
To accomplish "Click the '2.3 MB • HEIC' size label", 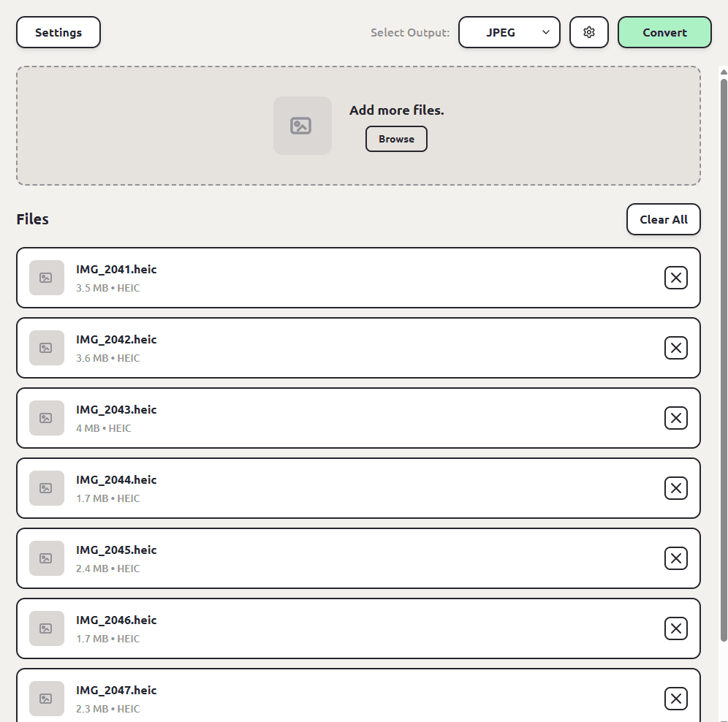I will pyautogui.click(x=107, y=709).
